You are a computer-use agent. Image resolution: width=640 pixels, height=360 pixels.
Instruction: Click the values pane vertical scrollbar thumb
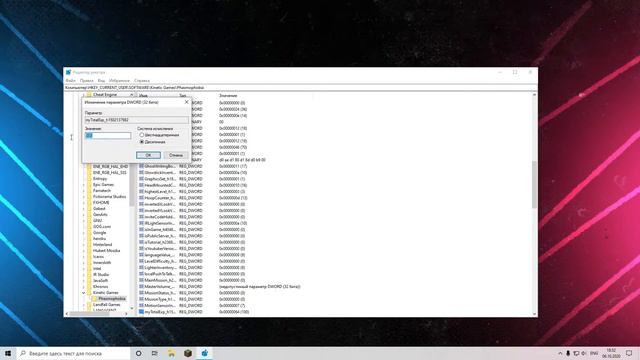(x=534, y=184)
